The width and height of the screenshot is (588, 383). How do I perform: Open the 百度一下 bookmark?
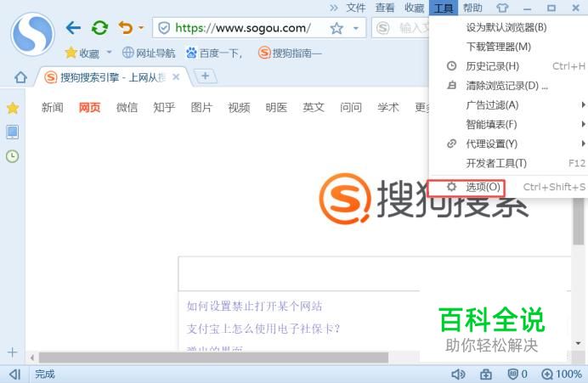tap(214, 54)
